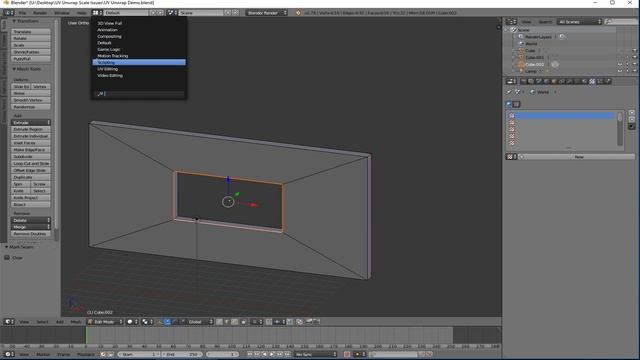Toggle visibility eye for Cube.002
This screenshot has height=360, width=640.
[x=620, y=64]
